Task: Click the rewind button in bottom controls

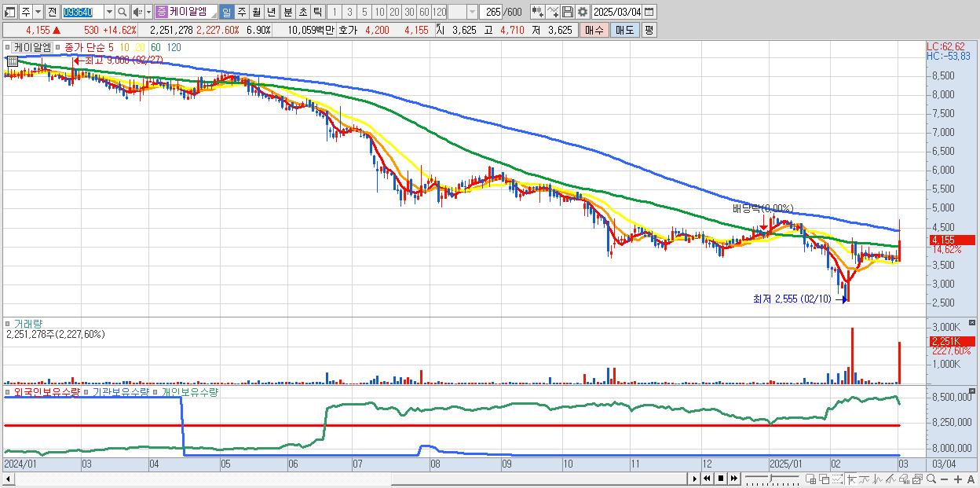Action: click(x=707, y=479)
